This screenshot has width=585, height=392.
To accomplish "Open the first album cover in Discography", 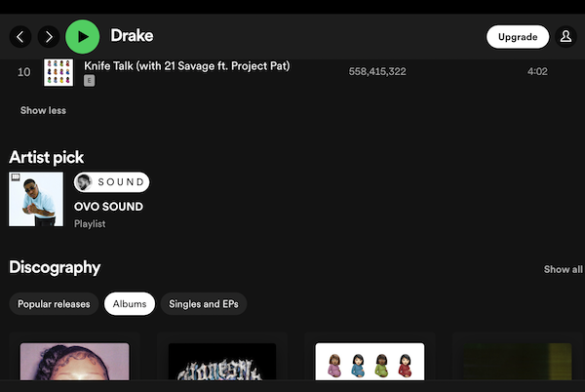I will pos(74,361).
